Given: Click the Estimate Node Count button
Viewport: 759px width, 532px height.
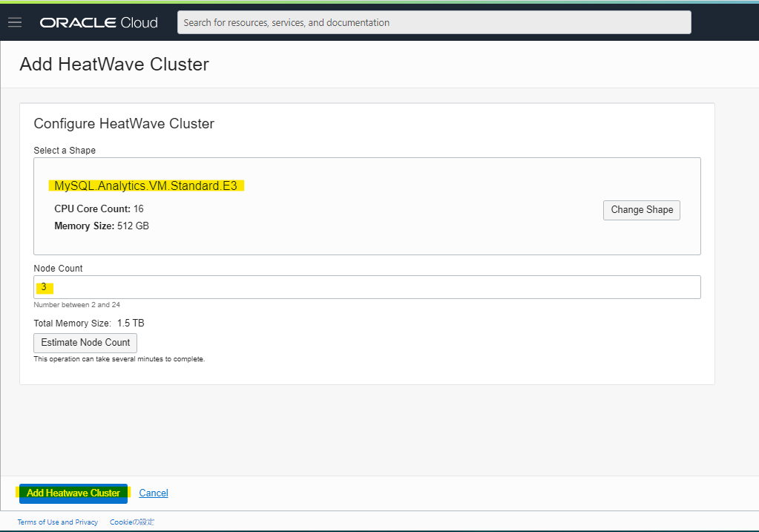Looking at the screenshot, I should 85,343.
